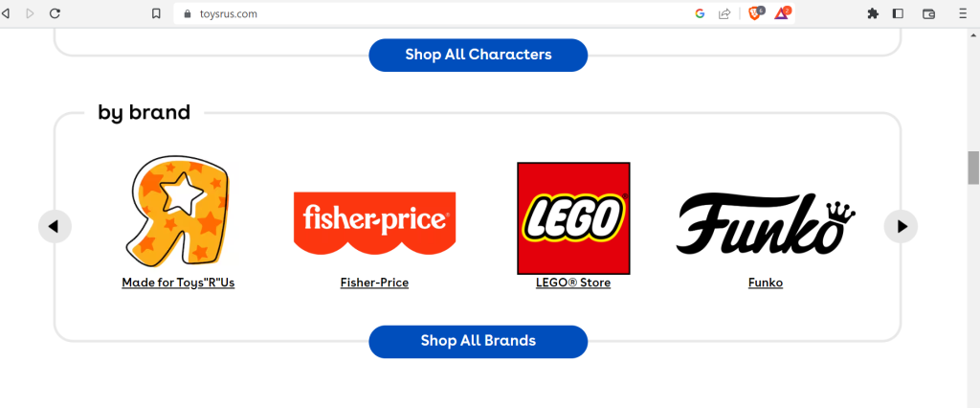Open the Made for Toys"R"Us link
This screenshot has height=408, width=980.
178,283
